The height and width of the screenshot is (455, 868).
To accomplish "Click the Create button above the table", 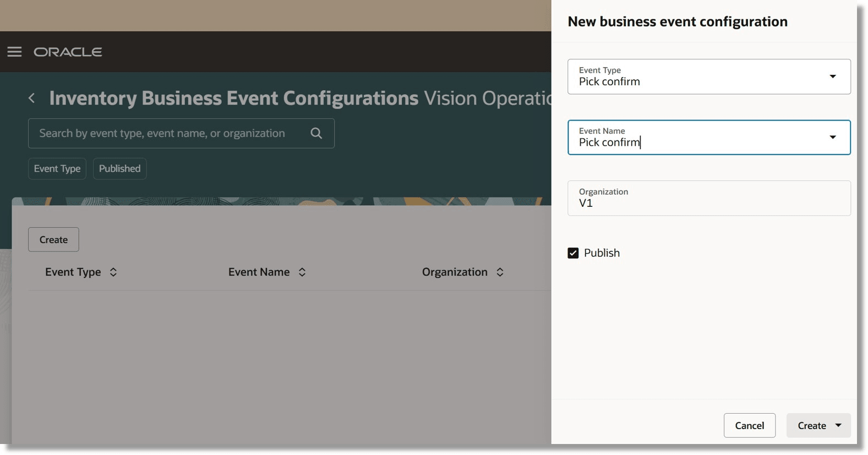I will pos(53,240).
